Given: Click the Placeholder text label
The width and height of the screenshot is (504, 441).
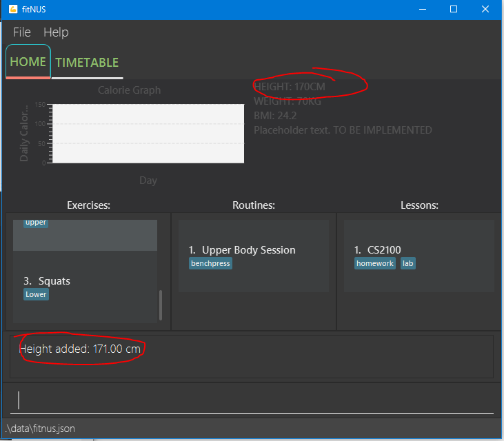Looking at the screenshot, I should tap(343, 130).
